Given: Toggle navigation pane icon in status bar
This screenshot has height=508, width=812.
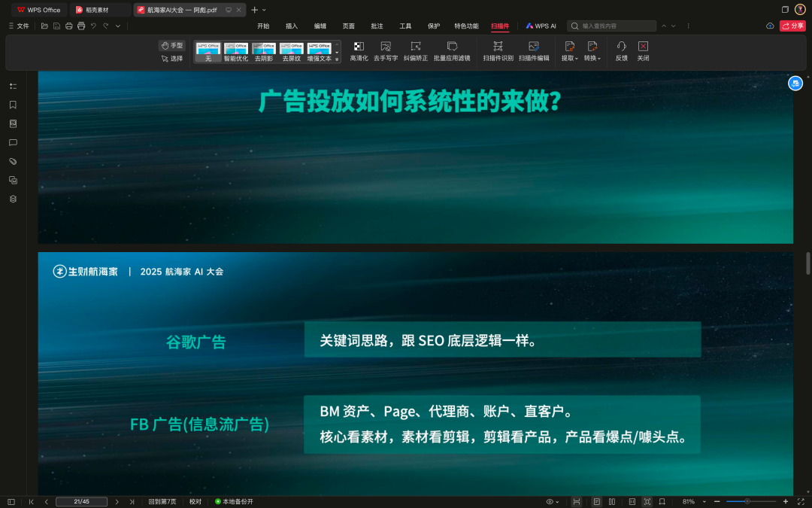Looking at the screenshot, I should point(11,502).
